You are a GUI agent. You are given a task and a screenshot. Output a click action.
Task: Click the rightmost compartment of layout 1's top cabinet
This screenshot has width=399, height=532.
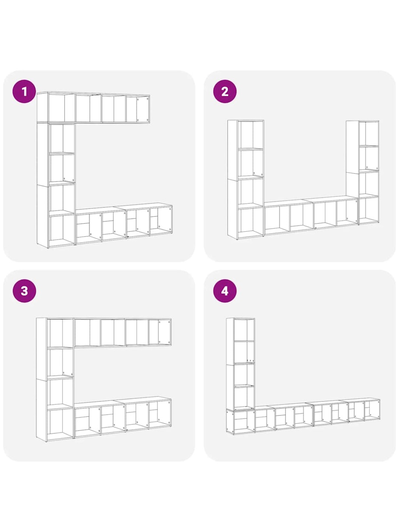pos(138,109)
